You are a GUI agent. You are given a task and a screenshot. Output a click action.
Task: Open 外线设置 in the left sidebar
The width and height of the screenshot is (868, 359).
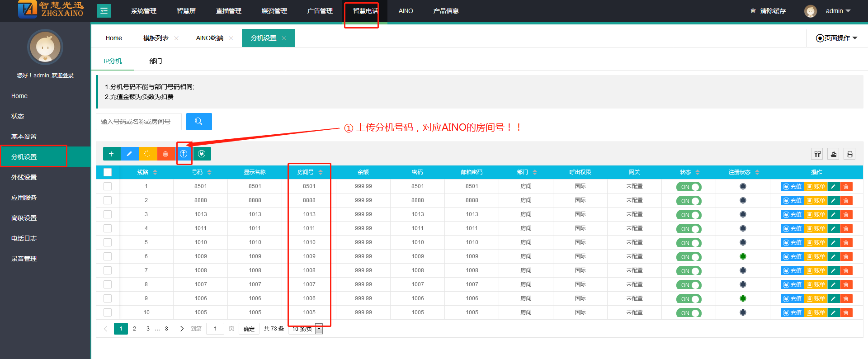pyautogui.click(x=24, y=177)
